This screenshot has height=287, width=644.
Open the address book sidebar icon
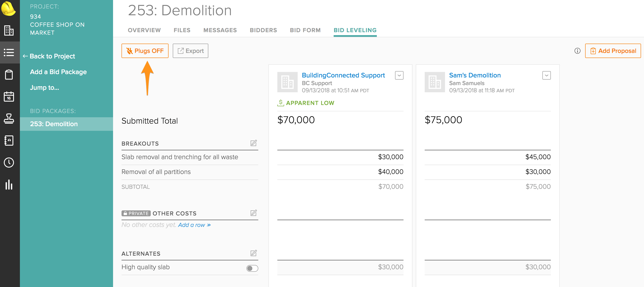(x=9, y=141)
